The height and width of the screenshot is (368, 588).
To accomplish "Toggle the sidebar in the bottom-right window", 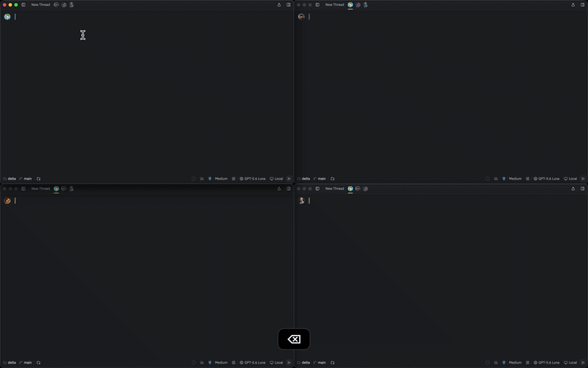I will [318, 189].
